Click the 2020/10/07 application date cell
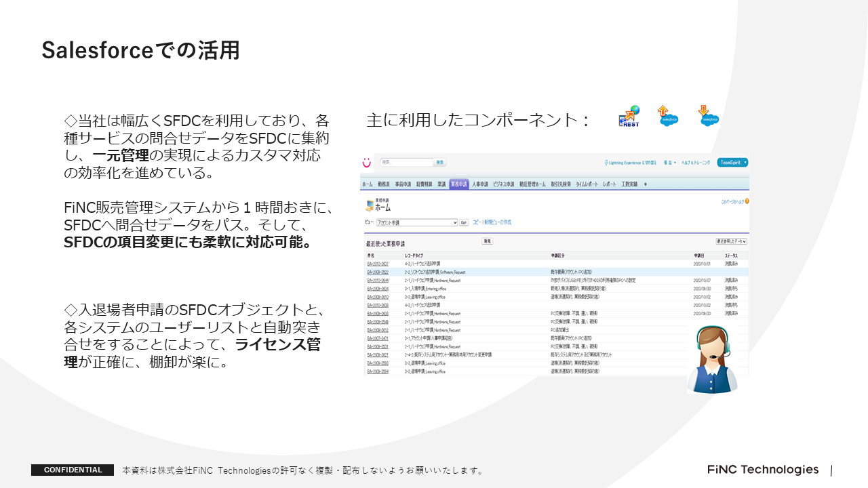868x488 pixels. (701, 280)
